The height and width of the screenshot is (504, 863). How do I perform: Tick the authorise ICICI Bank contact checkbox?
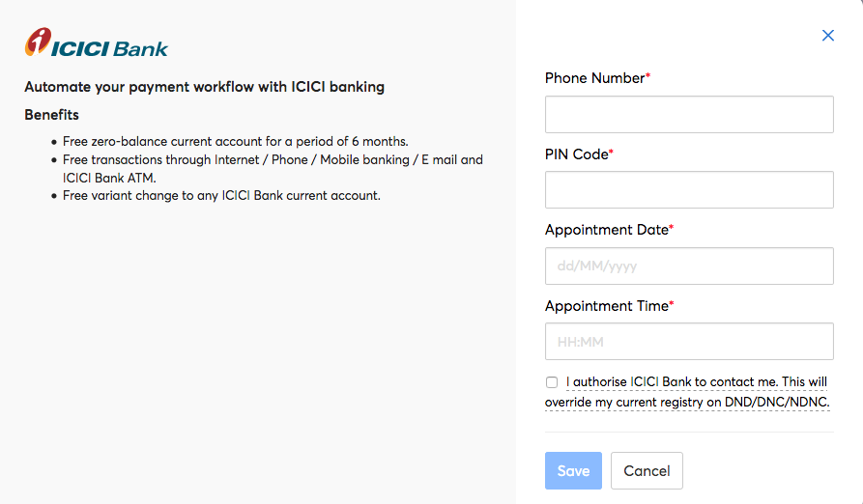[552, 382]
